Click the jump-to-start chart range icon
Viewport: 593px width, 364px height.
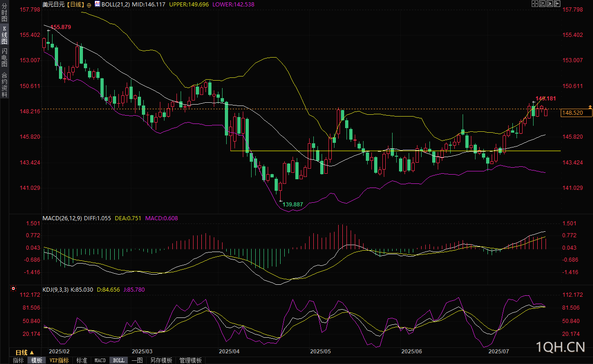tap(542, 4)
